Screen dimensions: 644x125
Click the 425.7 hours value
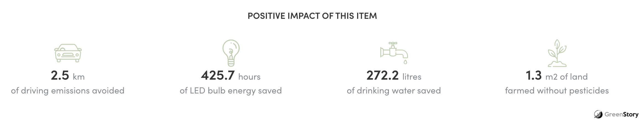(231, 75)
